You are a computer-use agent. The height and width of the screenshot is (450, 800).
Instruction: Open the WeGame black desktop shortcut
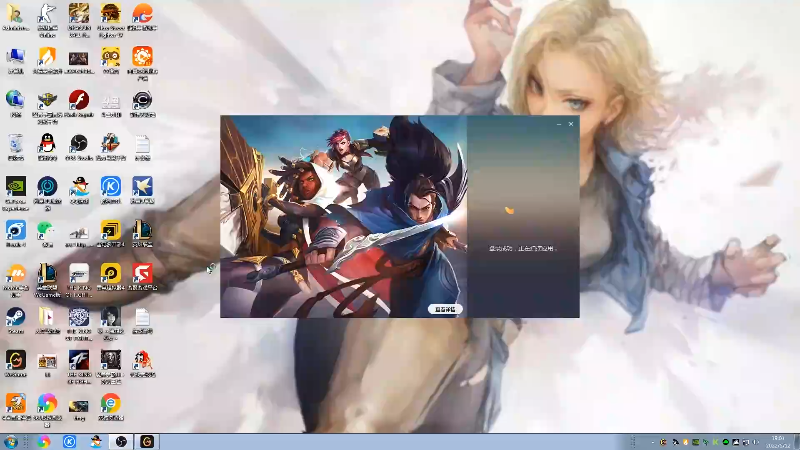15,360
